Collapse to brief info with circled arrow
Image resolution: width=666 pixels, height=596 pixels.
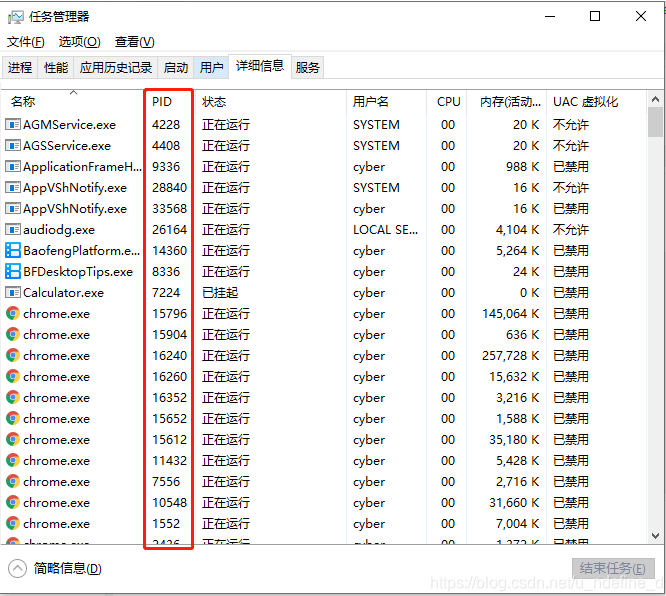tap(17, 569)
